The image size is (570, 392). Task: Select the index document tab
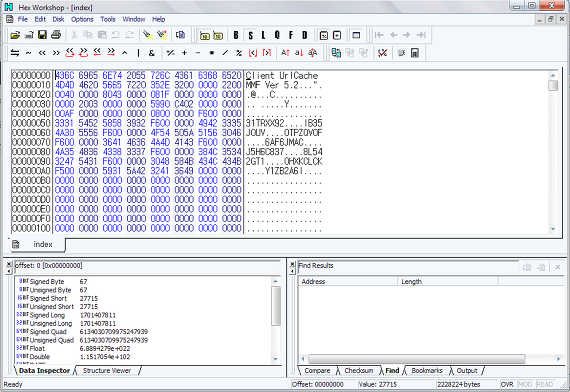37,244
